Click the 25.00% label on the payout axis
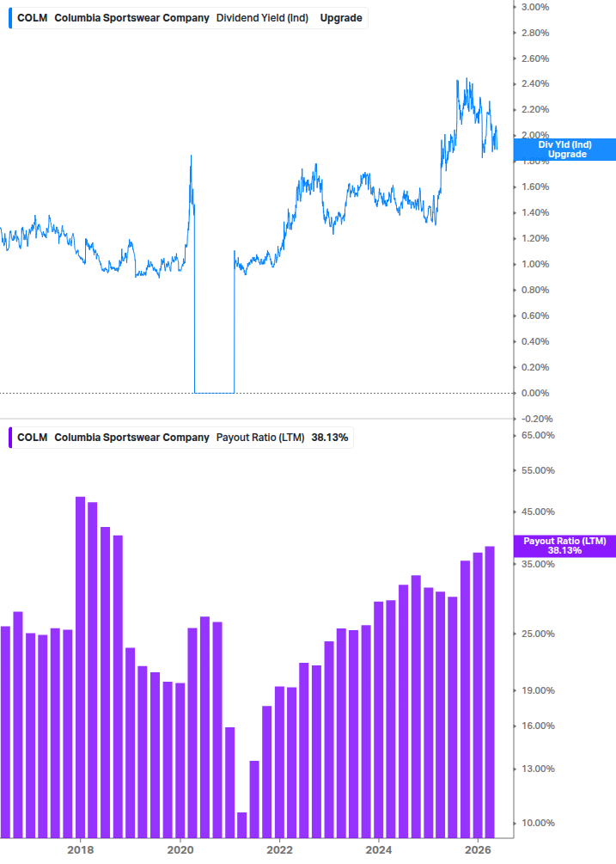The width and height of the screenshot is (616, 864). click(x=538, y=634)
